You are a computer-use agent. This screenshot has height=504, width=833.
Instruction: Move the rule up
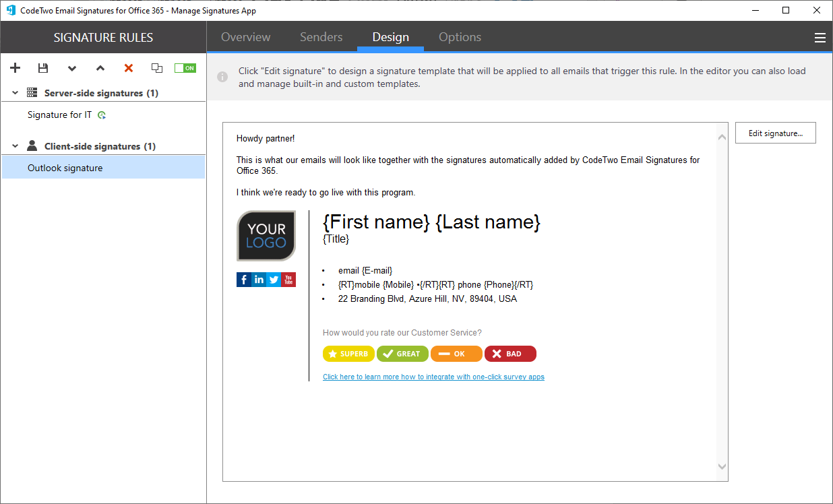pos(100,68)
